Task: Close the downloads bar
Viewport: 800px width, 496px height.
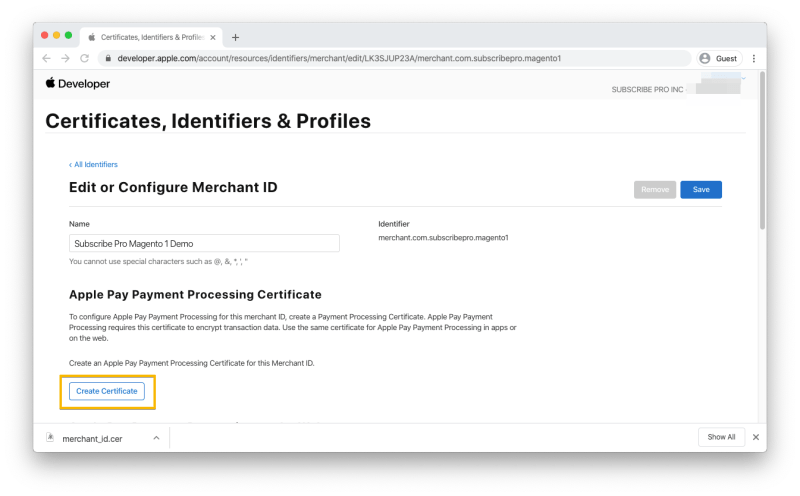Action: 756,437
